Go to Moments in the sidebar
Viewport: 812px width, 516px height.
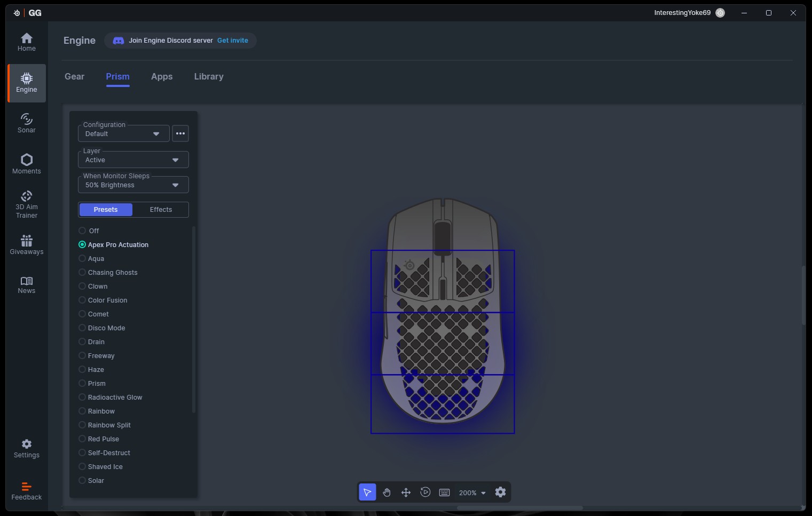(x=27, y=164)
